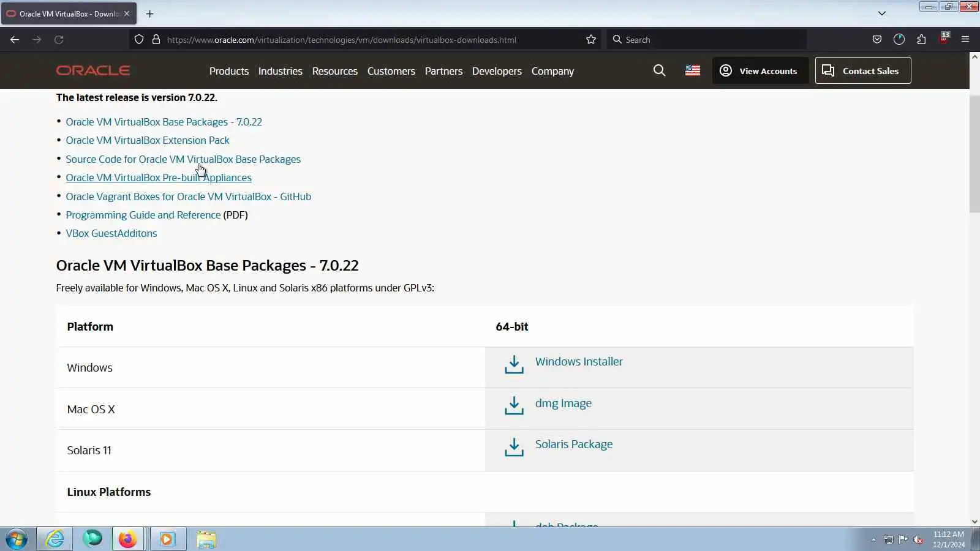980x551 pixels.
Task: Click the Oracle logo
Action: 93,70
